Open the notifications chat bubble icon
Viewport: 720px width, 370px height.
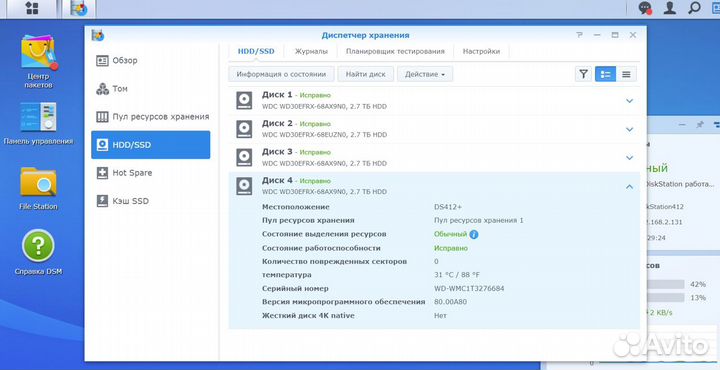(645, 8)
